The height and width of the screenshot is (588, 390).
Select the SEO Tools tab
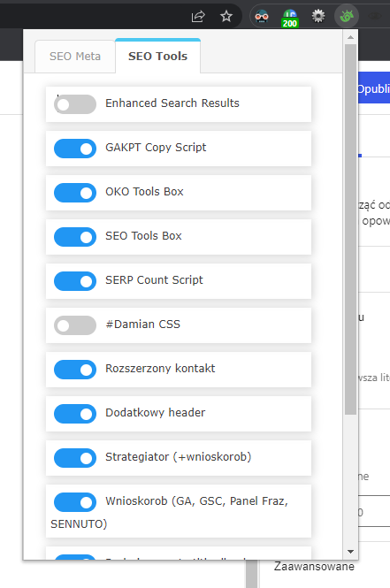tap(158, 56)
